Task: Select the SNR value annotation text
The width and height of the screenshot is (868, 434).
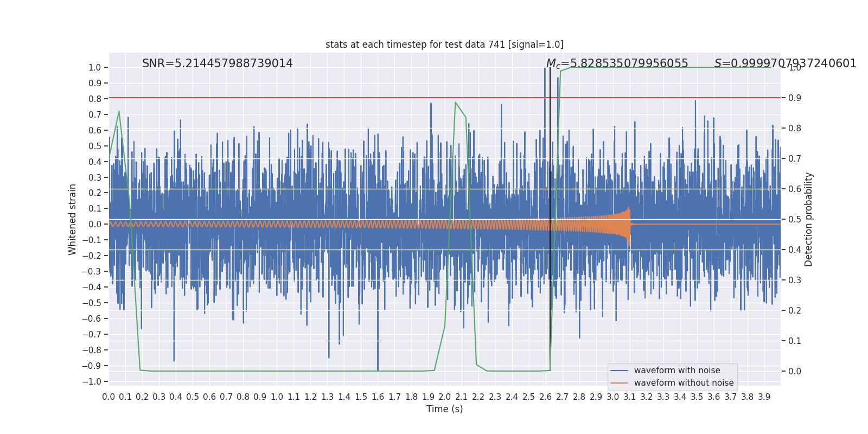Action: (x=217, y=63)
